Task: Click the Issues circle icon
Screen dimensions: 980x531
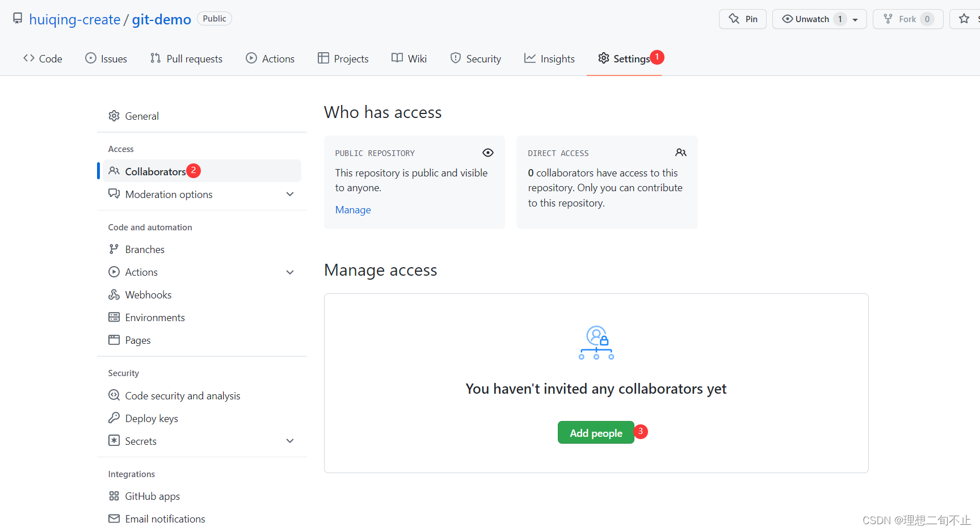Action: (91, 58)
